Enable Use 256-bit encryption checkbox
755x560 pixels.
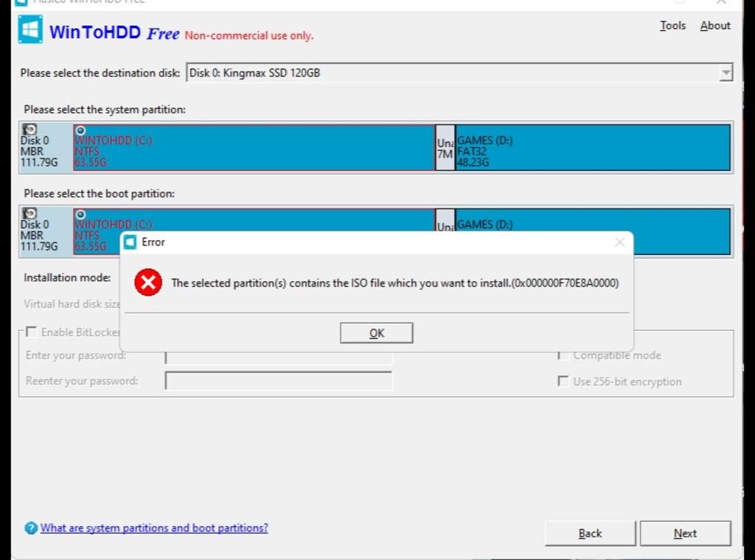pyautogui.click(x=563, y=381)
